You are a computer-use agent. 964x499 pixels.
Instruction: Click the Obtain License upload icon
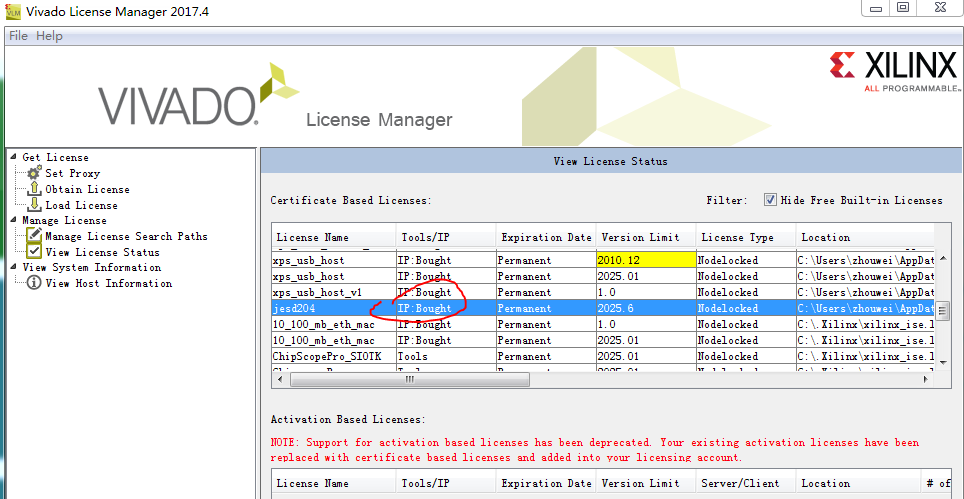pyautogui.click(x=35, y=189)
